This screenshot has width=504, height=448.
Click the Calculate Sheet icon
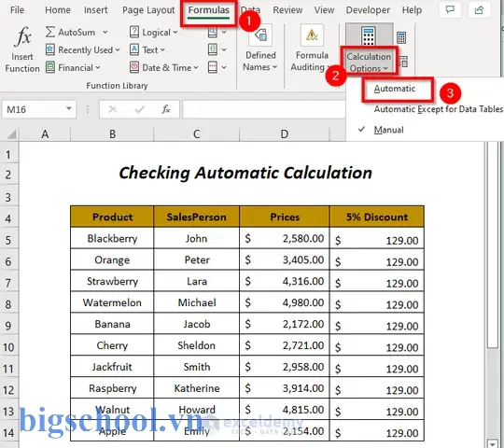403,61
